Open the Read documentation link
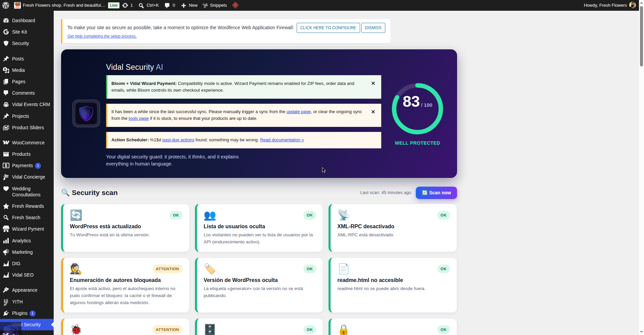 282,140
